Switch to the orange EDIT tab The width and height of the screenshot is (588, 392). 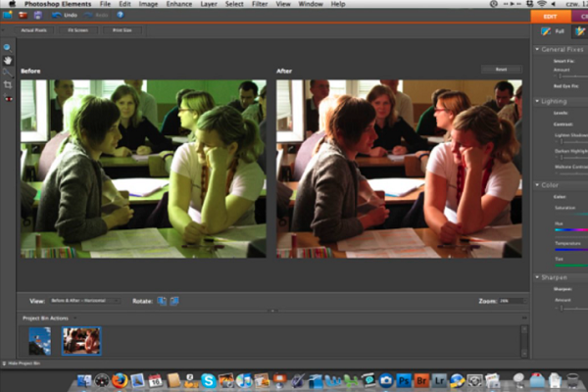551,17
